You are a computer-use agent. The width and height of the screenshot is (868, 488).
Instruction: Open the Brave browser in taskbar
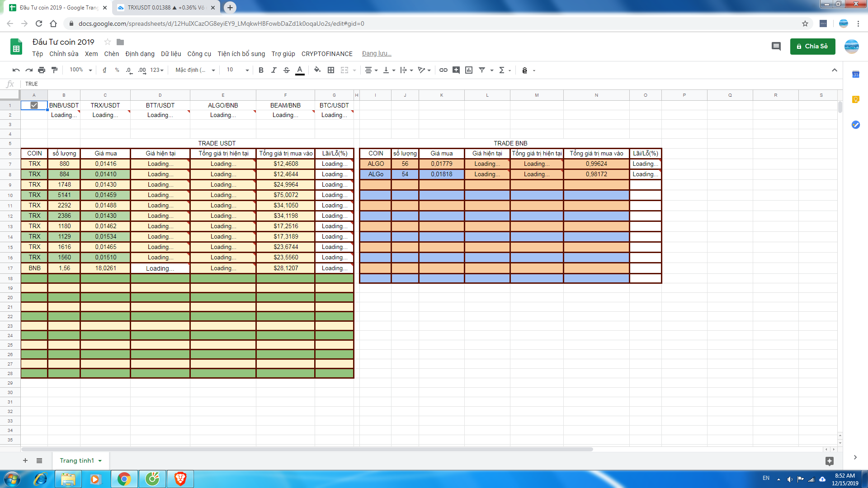click(x=180, y=479)
